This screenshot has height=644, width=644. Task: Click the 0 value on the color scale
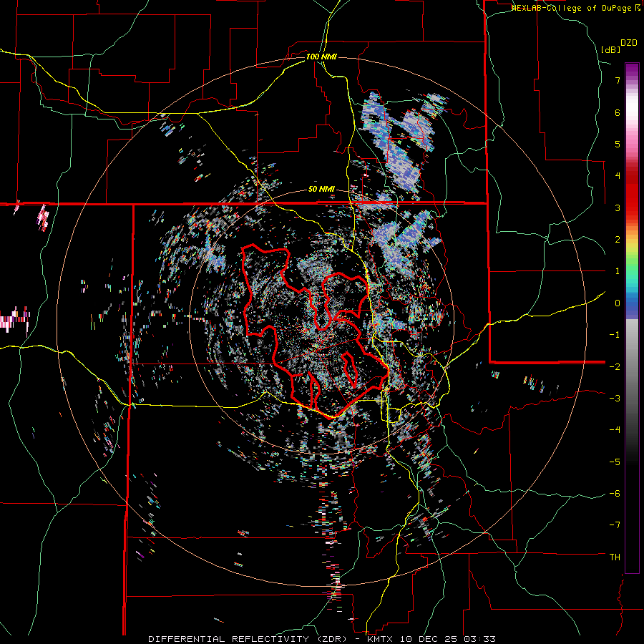point(618,303)
